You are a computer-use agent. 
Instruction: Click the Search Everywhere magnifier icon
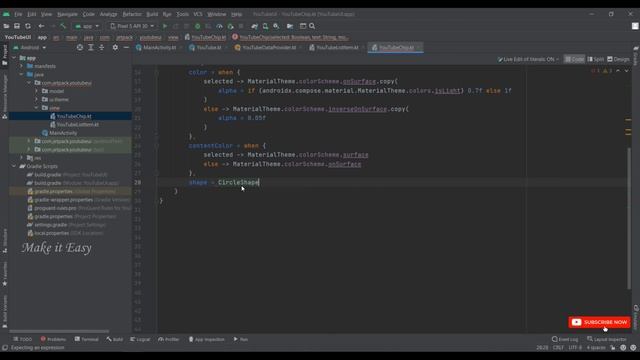click(312, 26)
